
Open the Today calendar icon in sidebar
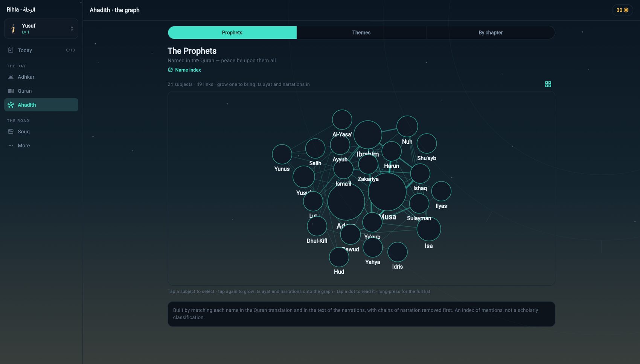[x=11, y=50]
